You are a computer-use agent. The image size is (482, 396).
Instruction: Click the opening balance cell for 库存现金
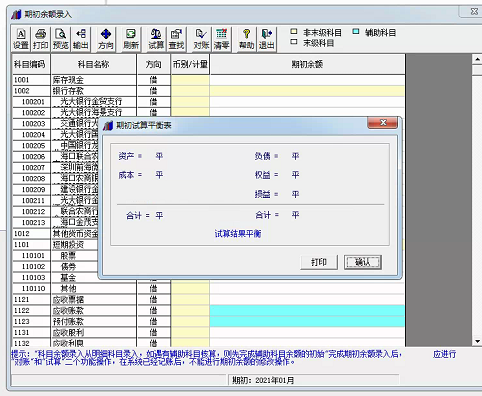tap(307, 80)
